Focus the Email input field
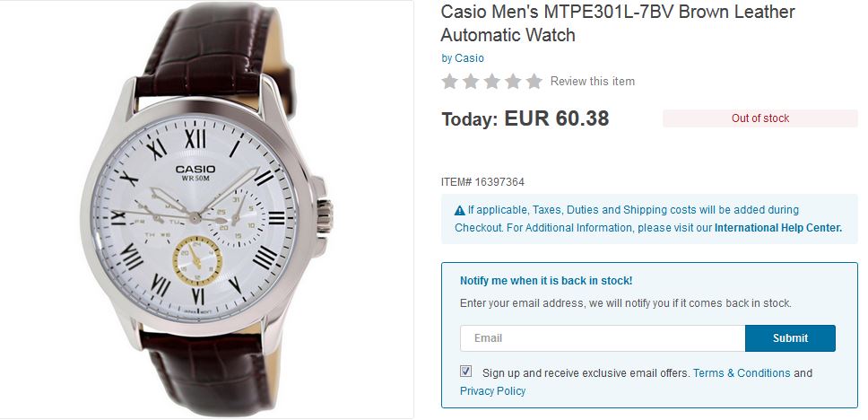The width and height of the screenshot is (868, 420). pyautogui.click(x=603, y=338)
